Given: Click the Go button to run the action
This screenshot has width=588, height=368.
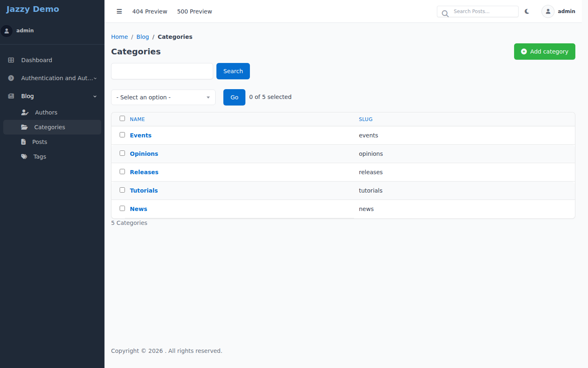Looking at the screenshot, I should coord(234,97).
